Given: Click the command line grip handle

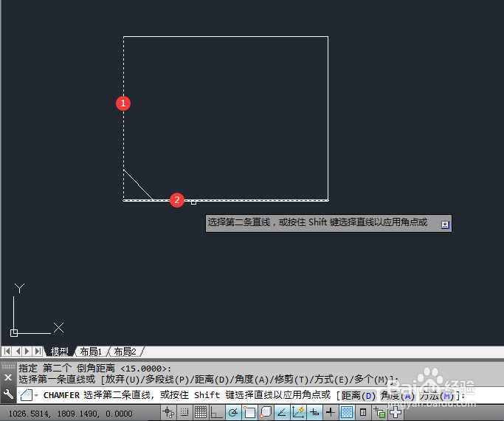Looking at the screenshot, I should (8, 366).
